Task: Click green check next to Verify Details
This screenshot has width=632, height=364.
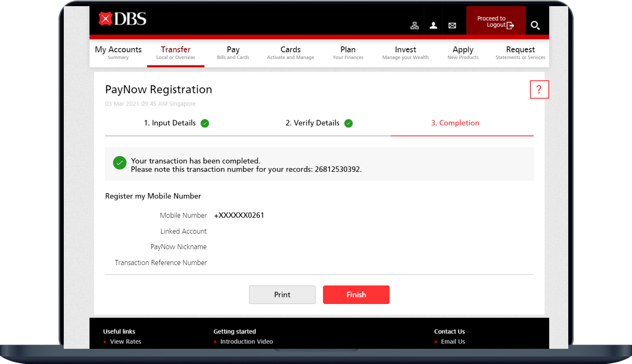Action: [349, 123]
